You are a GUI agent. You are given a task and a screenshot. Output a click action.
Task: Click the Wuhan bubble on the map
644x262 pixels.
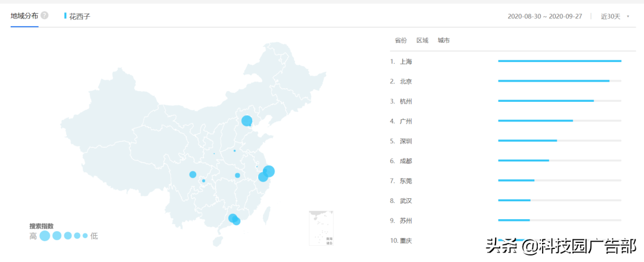tap(237, 176)
